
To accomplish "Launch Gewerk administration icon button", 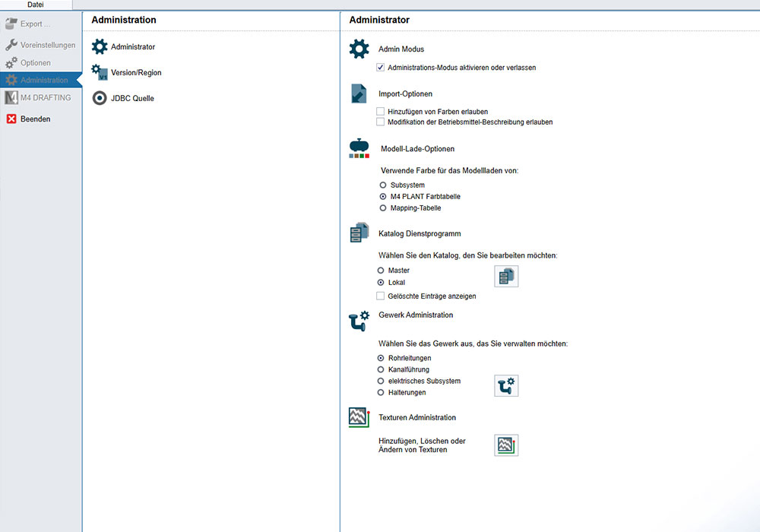I will click(506, 385).
